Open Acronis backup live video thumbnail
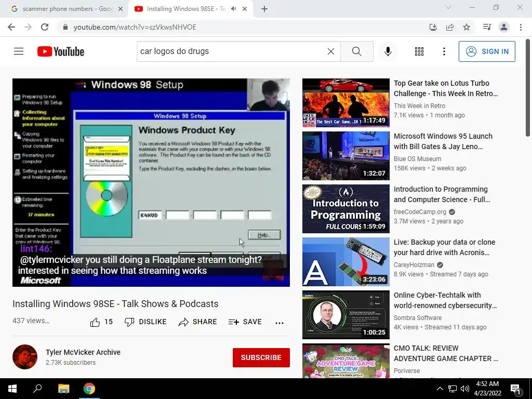The height and width of the screenshot is (399, 532). (x=345, y=262)
